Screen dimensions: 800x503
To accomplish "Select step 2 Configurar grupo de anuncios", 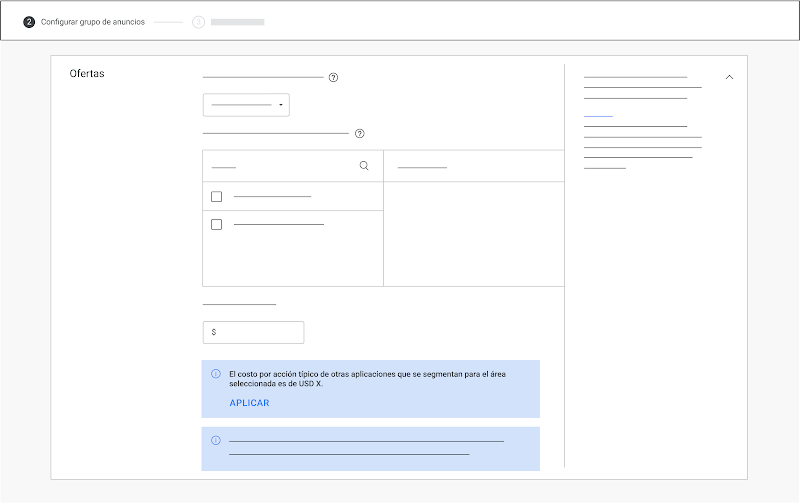I will pyautogui.click(x=84, y=22).
